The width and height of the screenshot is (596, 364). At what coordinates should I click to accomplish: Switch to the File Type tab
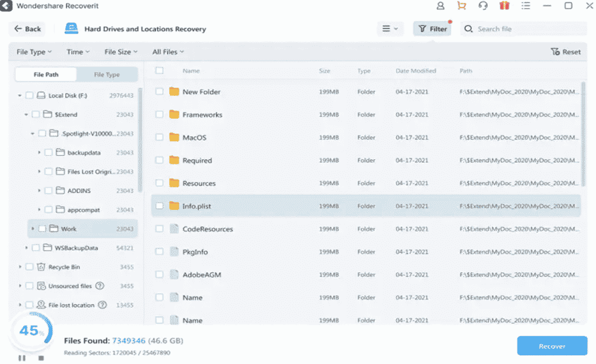[107, 74]
